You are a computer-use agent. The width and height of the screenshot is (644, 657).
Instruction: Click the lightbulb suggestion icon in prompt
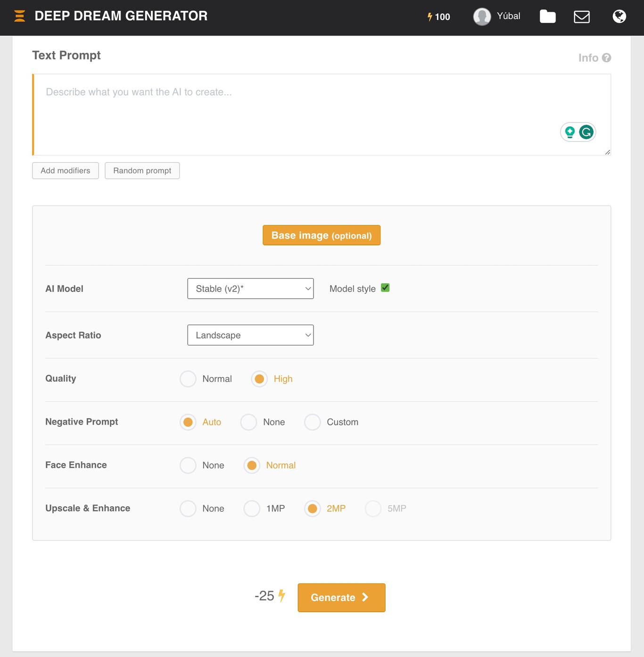coord(570,132)
